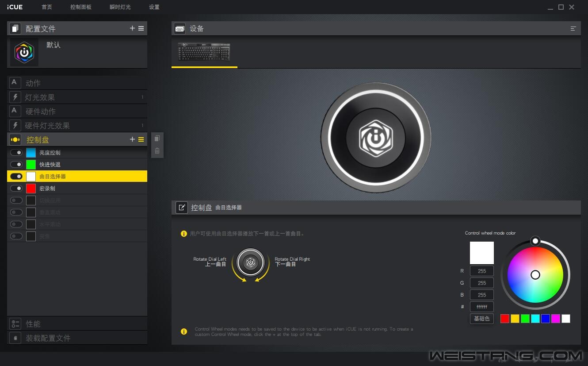Image resolution: width=588 pixels, height=366 pixels.
Task: Select the 默认 profile rainbow icon
Action: [x=24, y=53]
